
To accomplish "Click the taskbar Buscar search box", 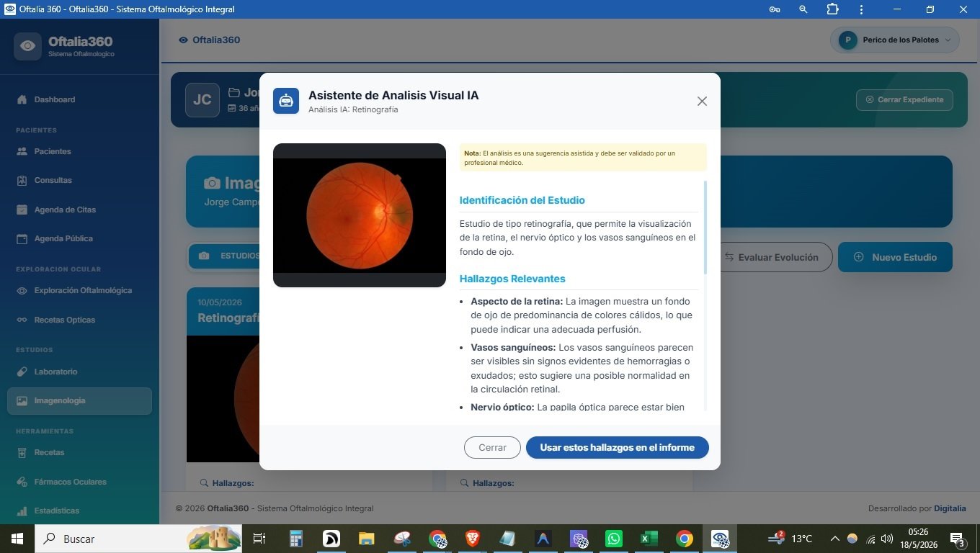I will [138, 539].
